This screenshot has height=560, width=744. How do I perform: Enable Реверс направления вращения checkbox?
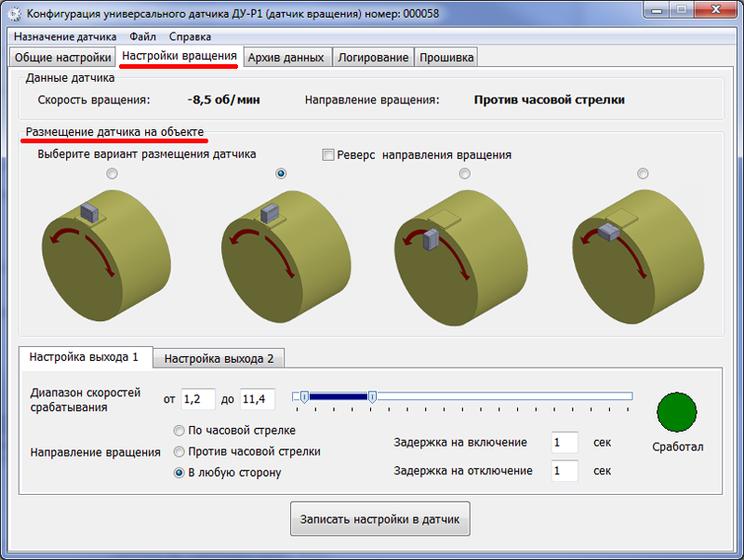328,154
